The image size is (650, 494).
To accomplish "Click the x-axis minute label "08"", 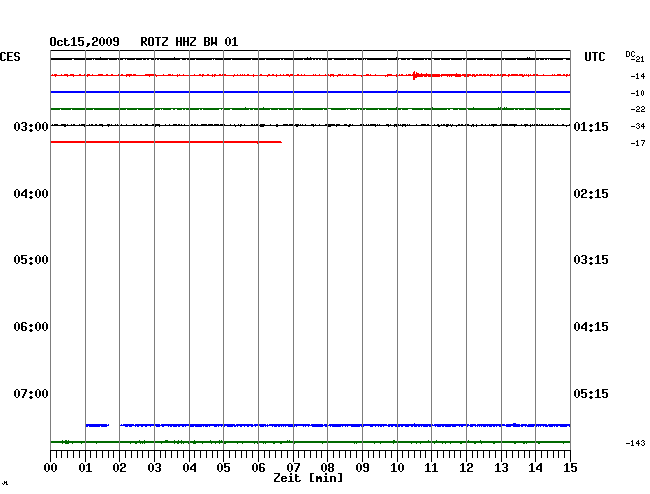I will pyautogui.click(x=327, y=468).
